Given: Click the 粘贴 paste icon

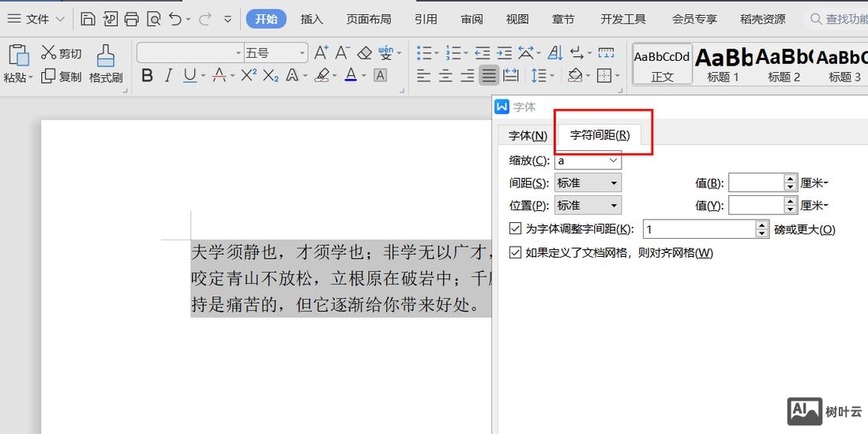Looking at the screenshot, I should click(18, 55).
